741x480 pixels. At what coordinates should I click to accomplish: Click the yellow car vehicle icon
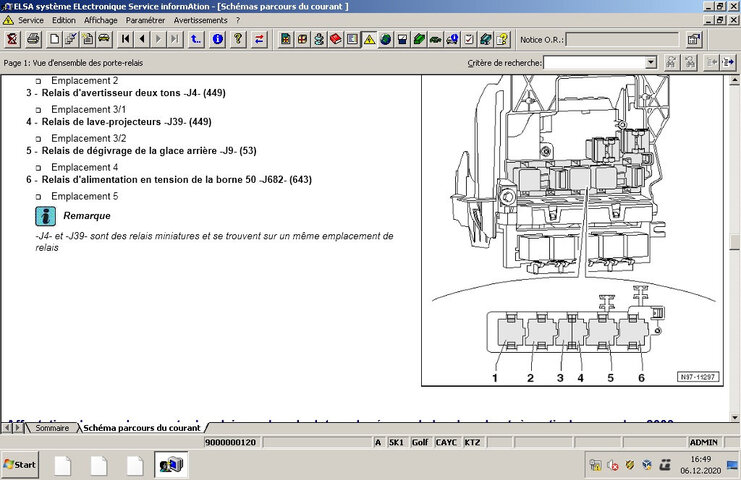[x=104, y=39]
